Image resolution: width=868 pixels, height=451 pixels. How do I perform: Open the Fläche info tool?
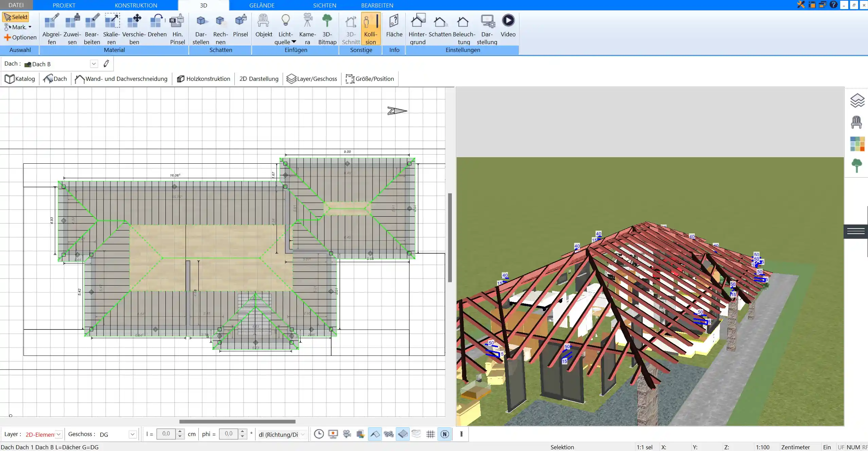coord(394,25)
